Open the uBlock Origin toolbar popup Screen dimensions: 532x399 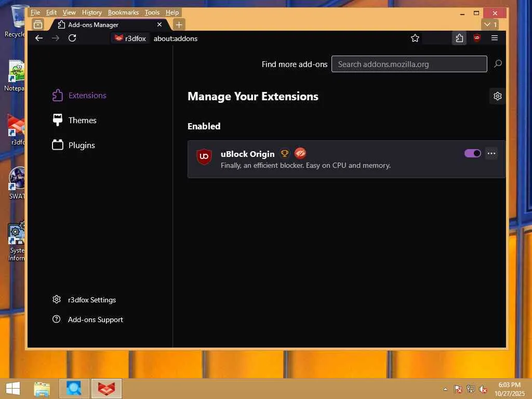click(477, 38)
